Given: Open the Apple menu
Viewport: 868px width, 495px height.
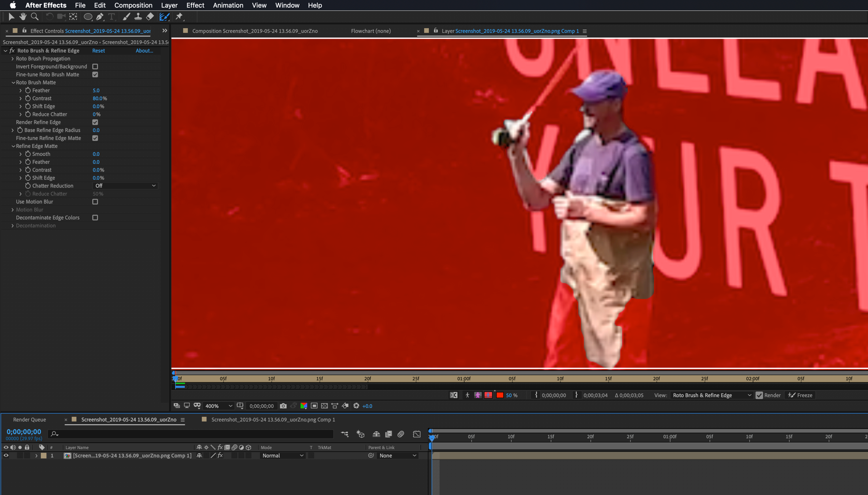Looking at the screenshot, I should [13, 5].
